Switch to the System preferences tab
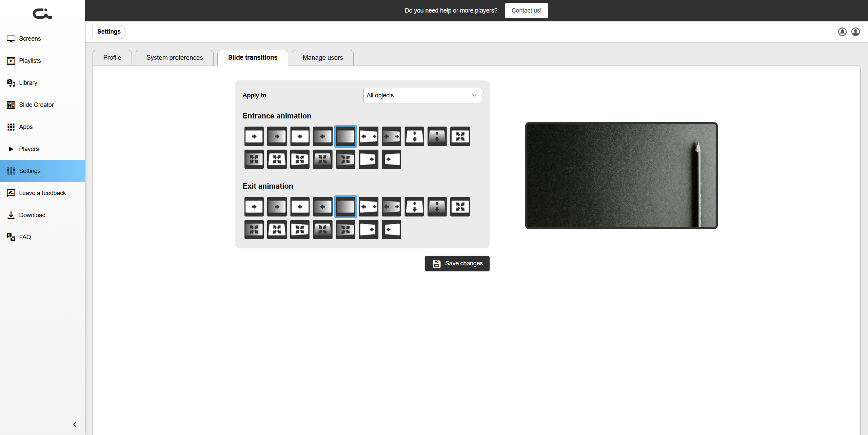868x435 pixels. pyautogui.click(x=175, y=58)
